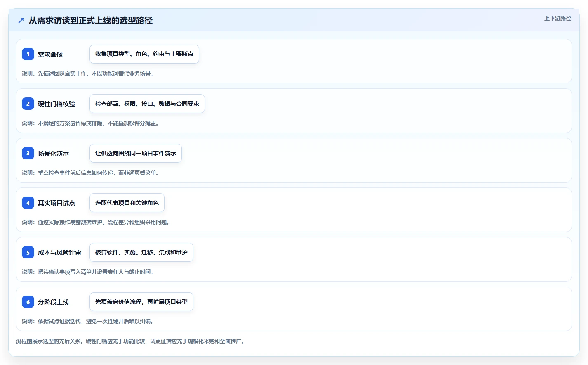
Task: Click the step title 成本与风险评审
Action: (59, 252)
